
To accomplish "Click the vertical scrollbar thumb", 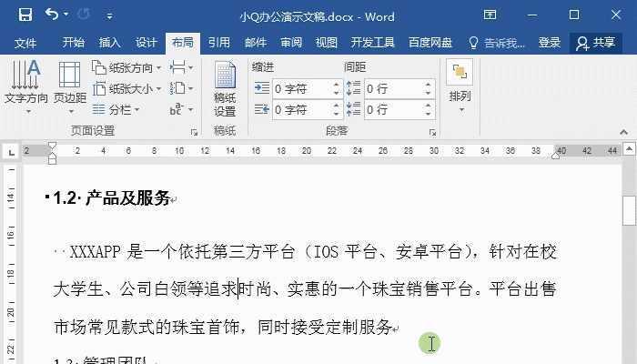I will [x=629, y=210].
